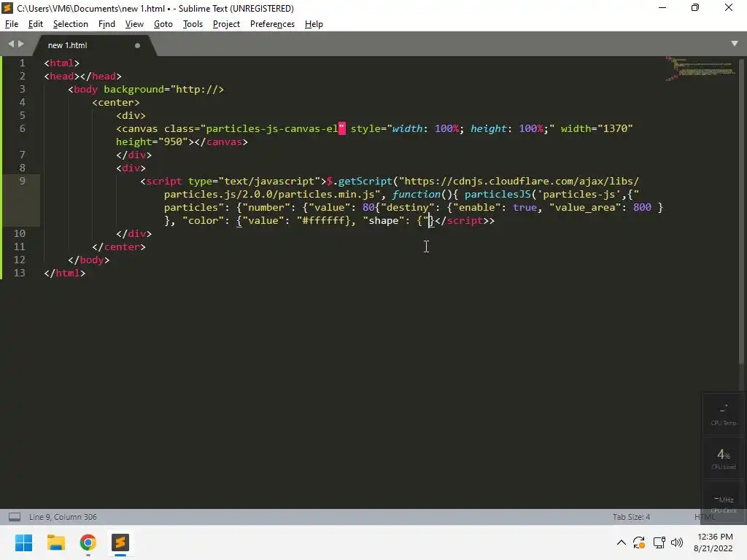Open the HTML syntax selector
747x560 pixels.
704,517
